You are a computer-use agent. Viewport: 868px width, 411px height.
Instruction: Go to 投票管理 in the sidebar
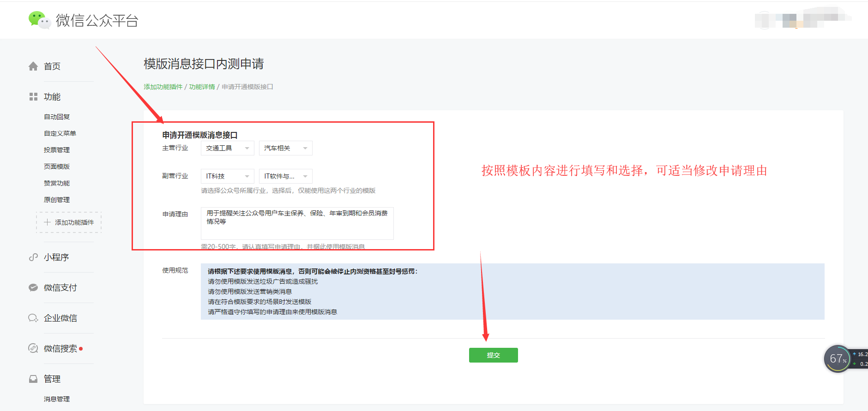[x=57, y=150]
